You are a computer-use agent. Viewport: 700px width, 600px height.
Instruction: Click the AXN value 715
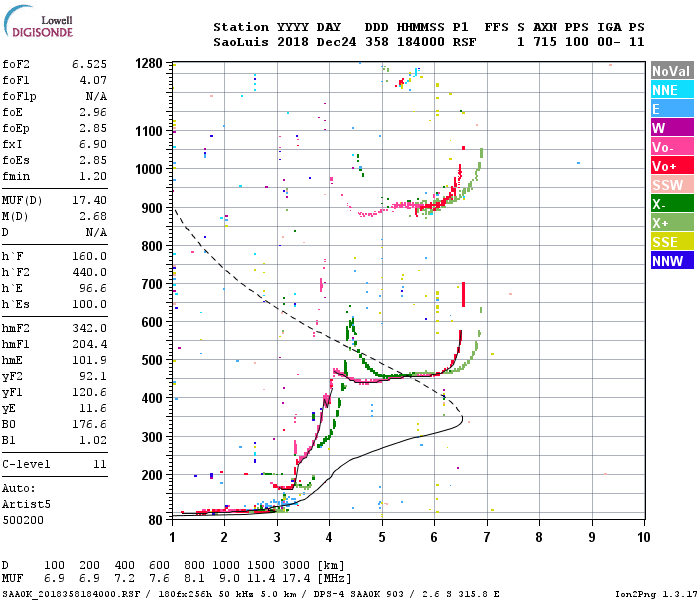coord(545,42)
